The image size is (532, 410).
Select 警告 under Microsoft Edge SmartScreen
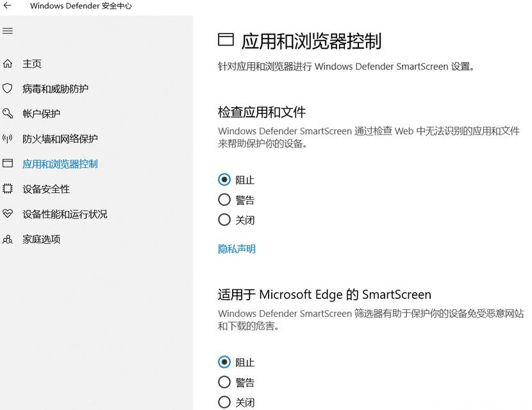pos(224,382)
